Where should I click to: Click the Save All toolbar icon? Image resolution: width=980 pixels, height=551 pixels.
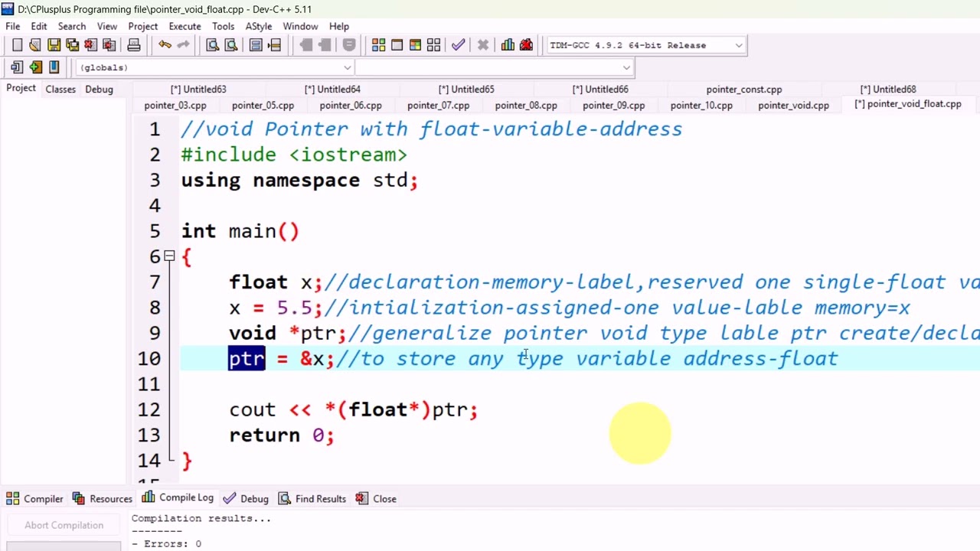coord(72,45)
